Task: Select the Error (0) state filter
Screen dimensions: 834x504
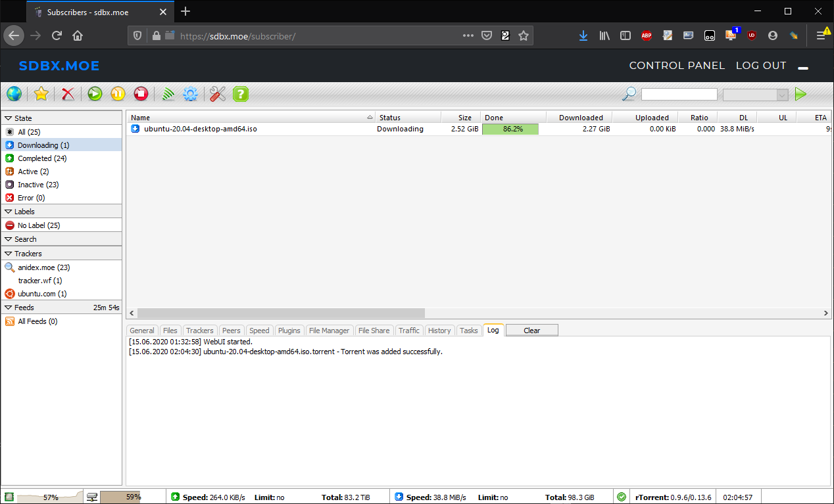Action: (x=61, y=198)
